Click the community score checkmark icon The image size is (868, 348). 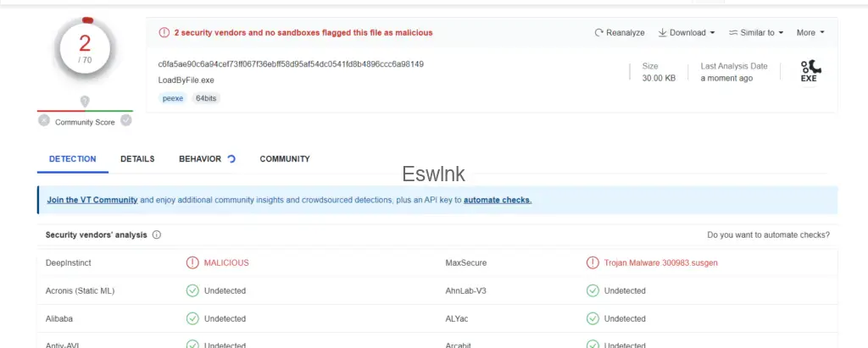pyautogui.click(x=126, y=121)
